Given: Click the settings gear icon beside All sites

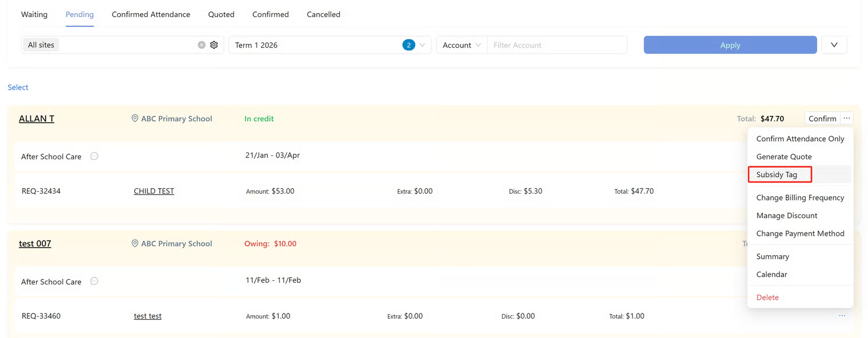Looking at the screenshot, I should point(214,45).
